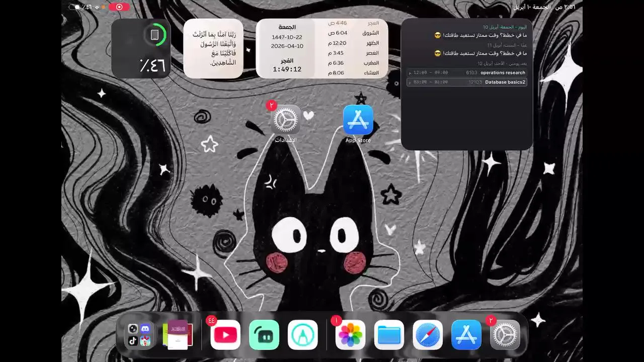644x362 pixels.
Task: Launch Safari from the dock
Action: [428, 335]
